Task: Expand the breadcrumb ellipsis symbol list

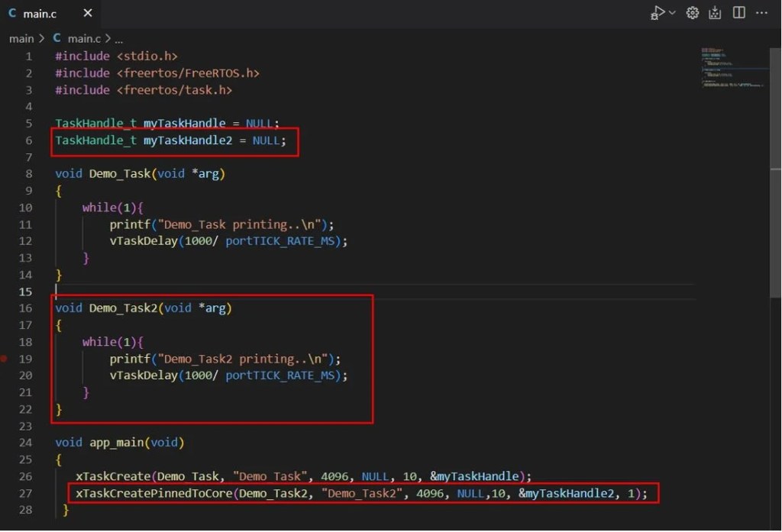Action: tap(118, 40)
